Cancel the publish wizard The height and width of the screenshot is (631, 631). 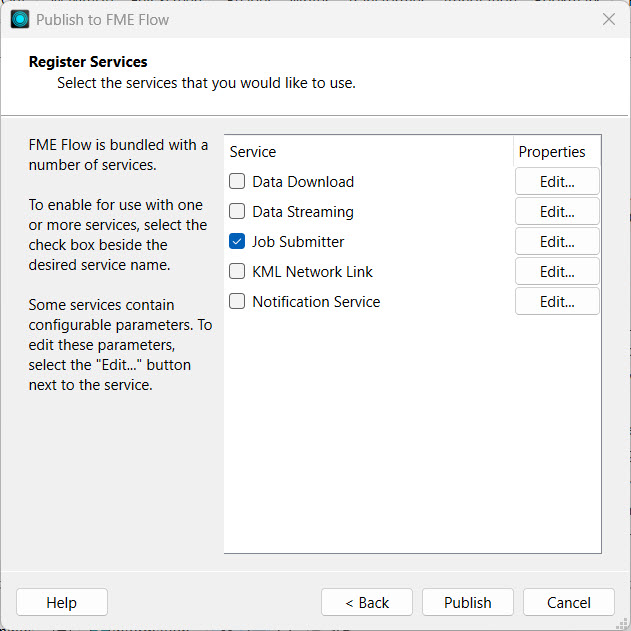pyautogui.click(x=569, y=602)
